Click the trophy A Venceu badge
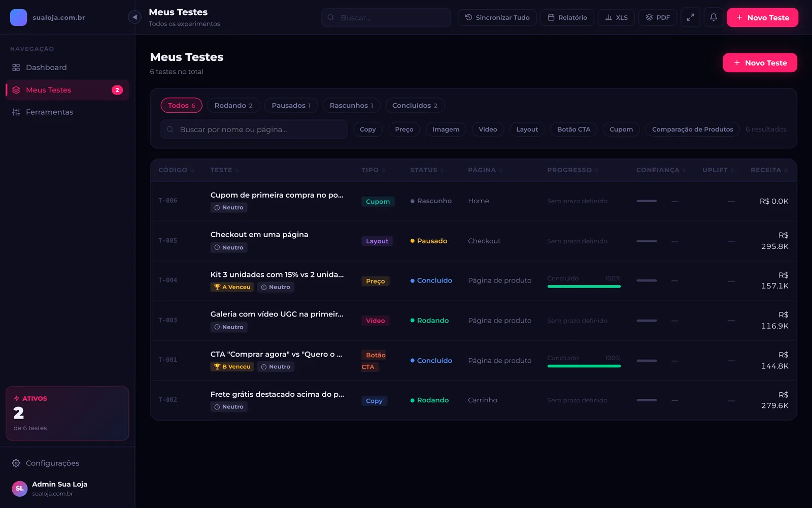The width and height of the screenshot is (812, 508). pos(232,287)
